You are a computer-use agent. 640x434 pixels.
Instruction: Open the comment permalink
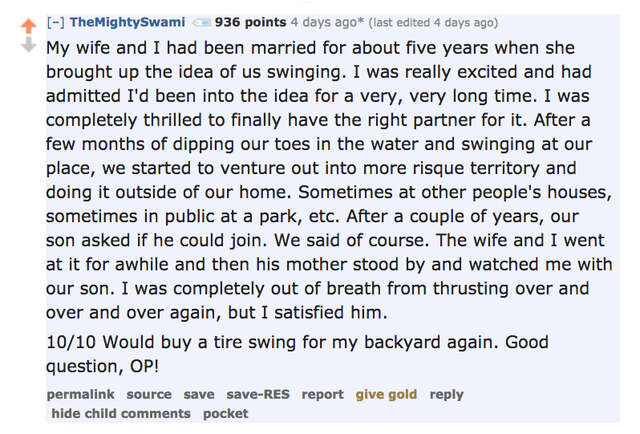pos(82,394)
